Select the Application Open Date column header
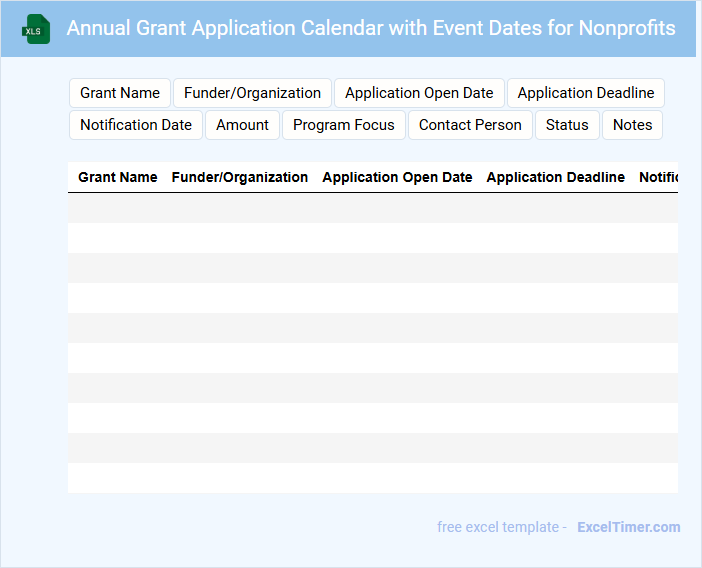 397,177
